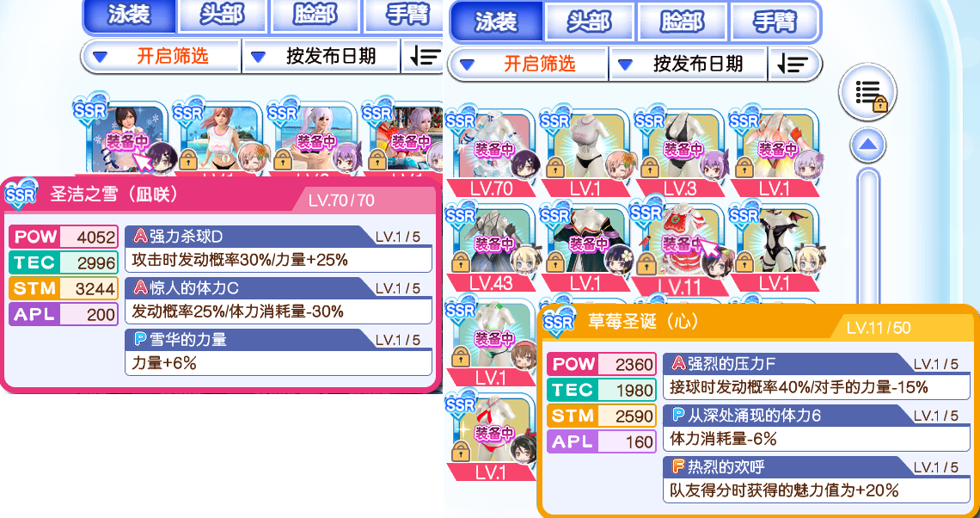Expand 按发布日期 dropdown in left panel
The height and width of the screenshot is (518, 980).
[322, 56]
